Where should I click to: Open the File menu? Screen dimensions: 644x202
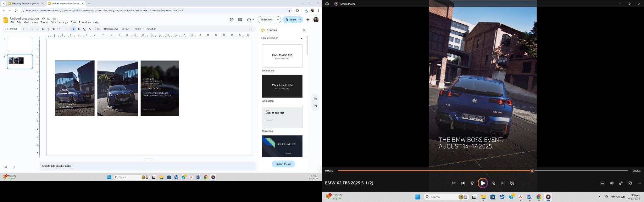point(12,23)
